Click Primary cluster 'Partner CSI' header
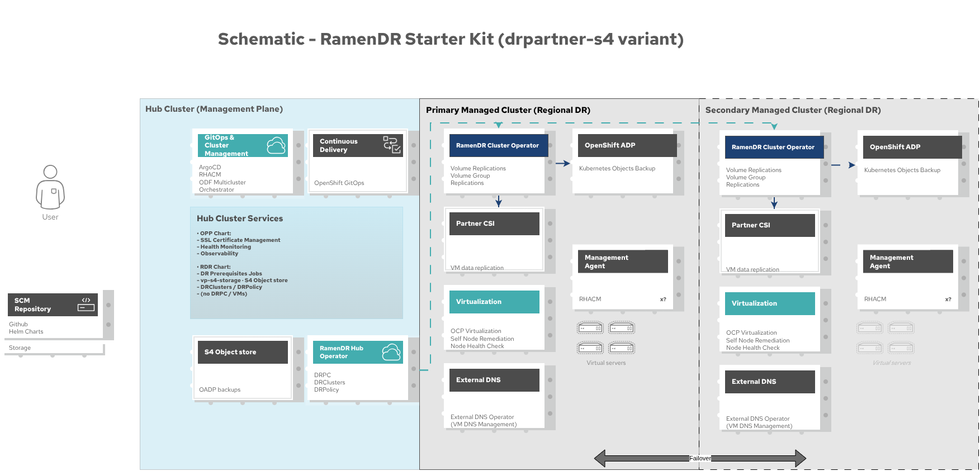 tap(494, 223)
